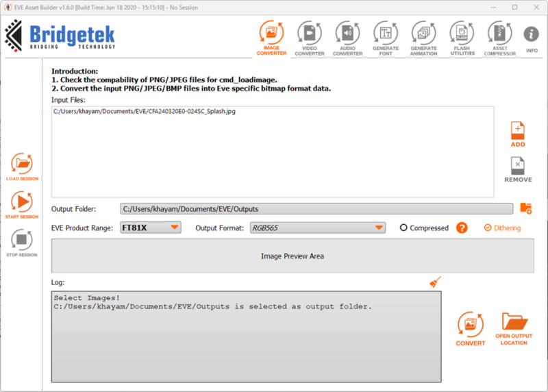The width and height of the screenshot is (548, 392).
Task: Open the Generate Animation tool
Action: pos(423,38)
